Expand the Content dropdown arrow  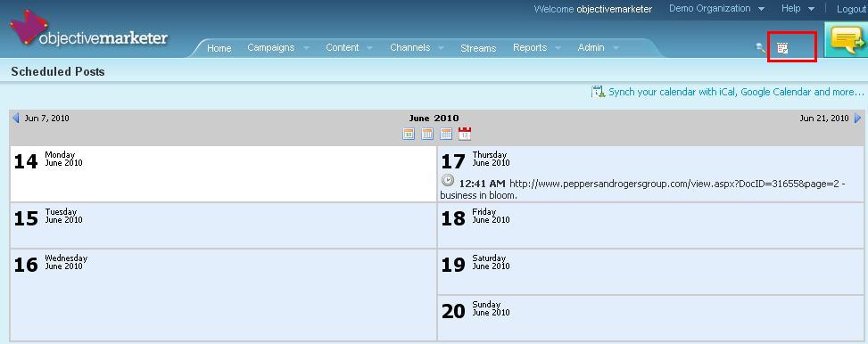370,48
